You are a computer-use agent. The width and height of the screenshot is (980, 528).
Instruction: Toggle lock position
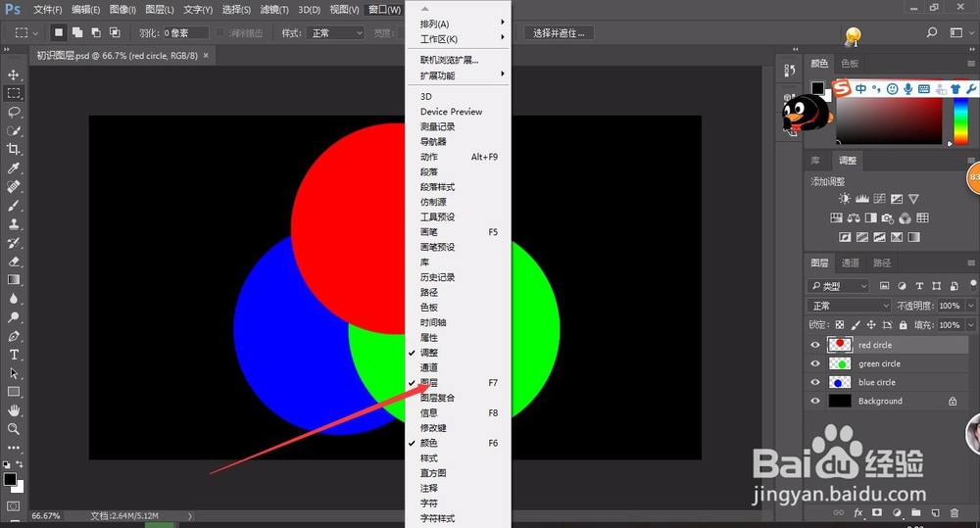pyautogui.click(x=871, y=325)
